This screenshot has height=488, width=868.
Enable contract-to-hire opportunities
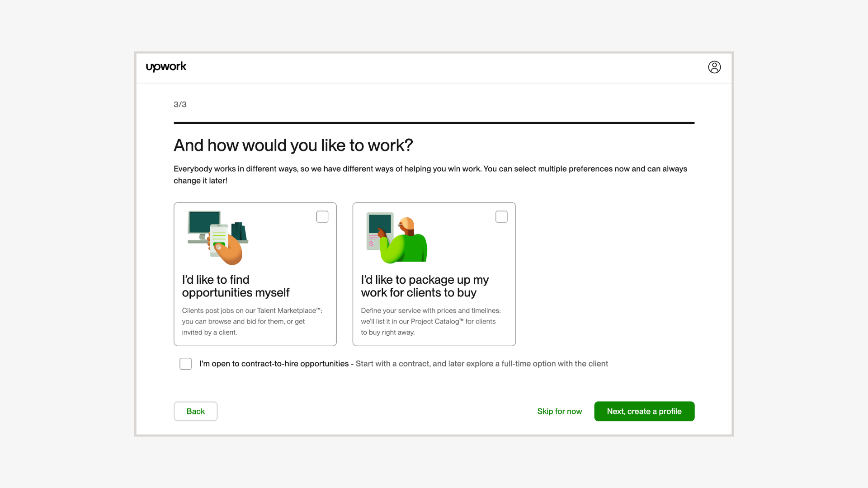pos(185,364)
